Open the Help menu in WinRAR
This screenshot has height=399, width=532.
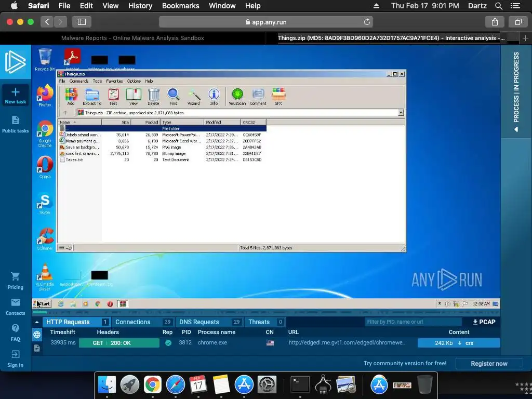tap(149, 81)
